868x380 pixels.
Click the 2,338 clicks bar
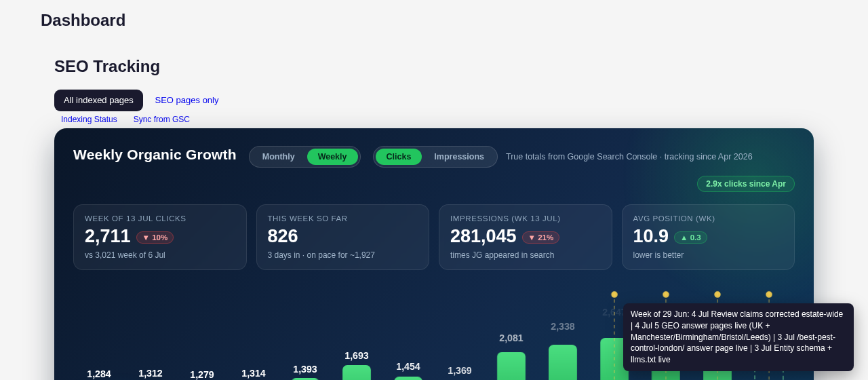(x=563, y=362)
